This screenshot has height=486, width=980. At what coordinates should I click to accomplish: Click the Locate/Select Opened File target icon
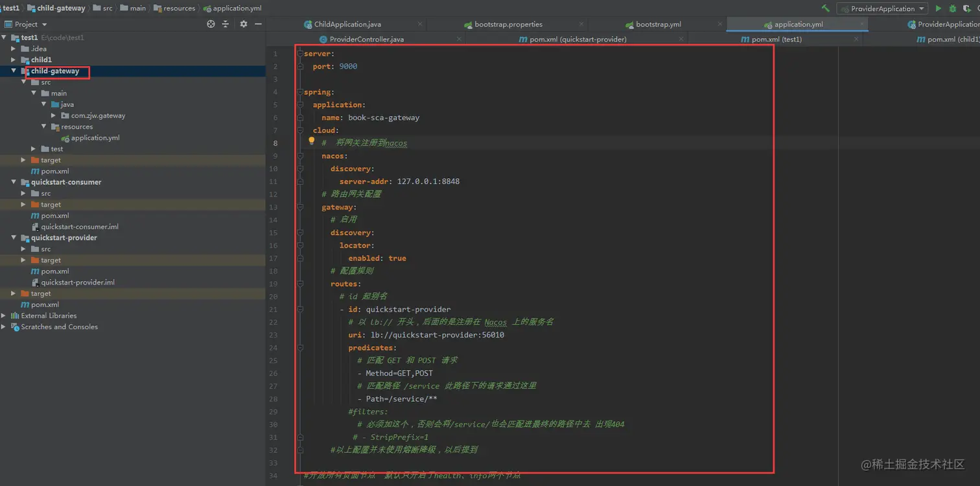point(211,24)
